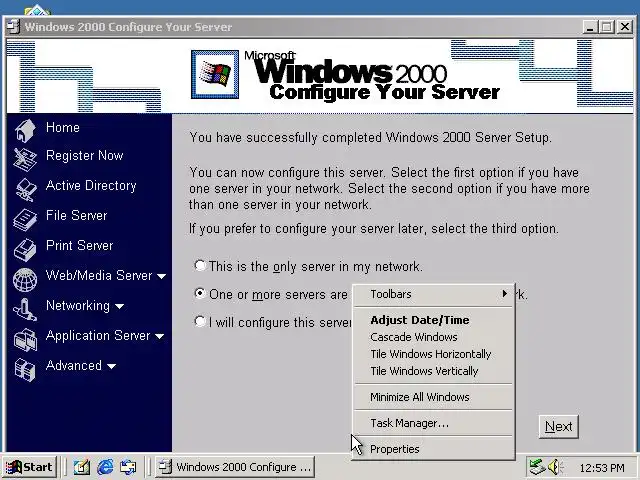
Task: Click the network connection tray icon
Action: pyautogui.click(x=537, y=467)
